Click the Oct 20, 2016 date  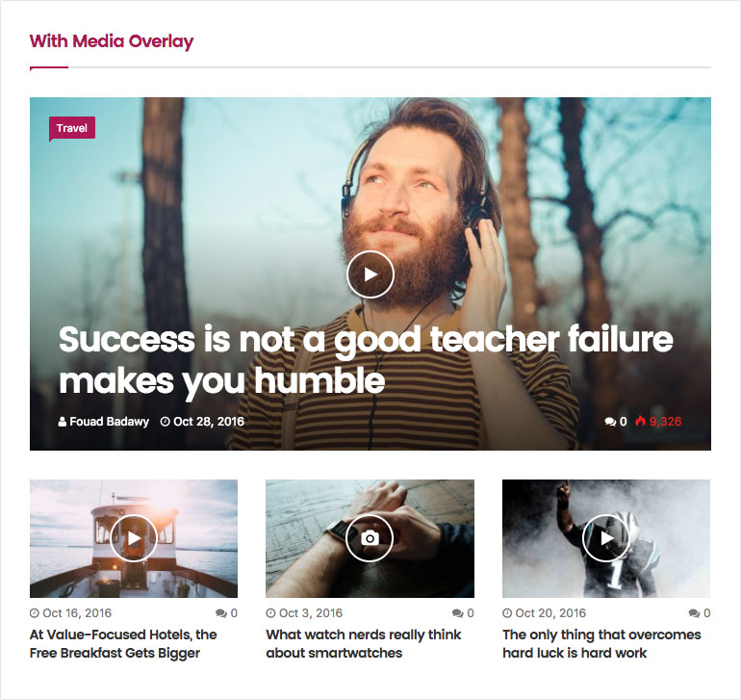[550, 613]
